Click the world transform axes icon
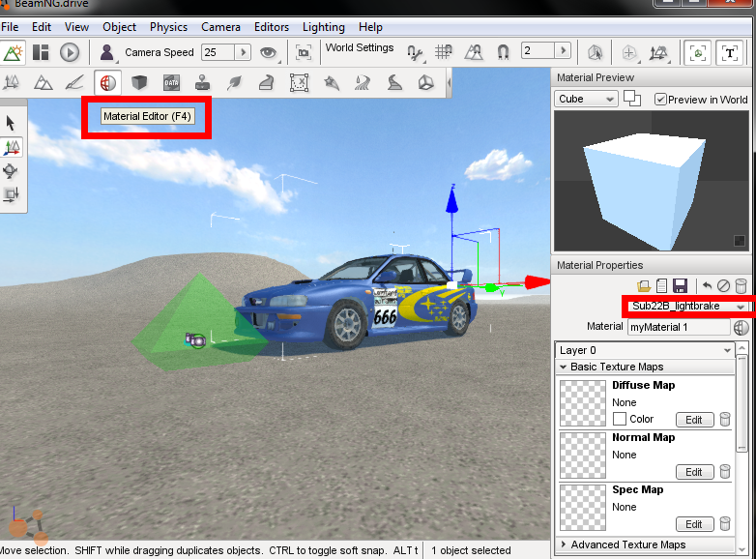The height and width of the screenshot is (559, 756). (x=658, y=52)
